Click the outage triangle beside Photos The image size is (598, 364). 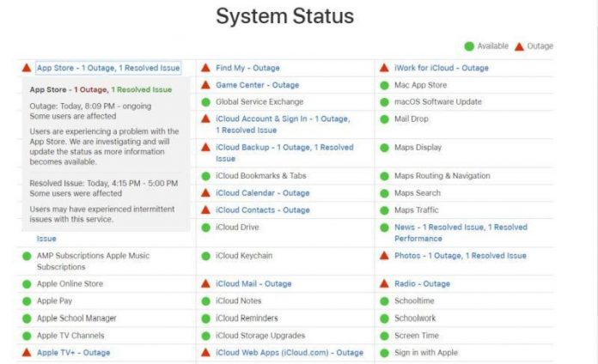click(384, 255)
